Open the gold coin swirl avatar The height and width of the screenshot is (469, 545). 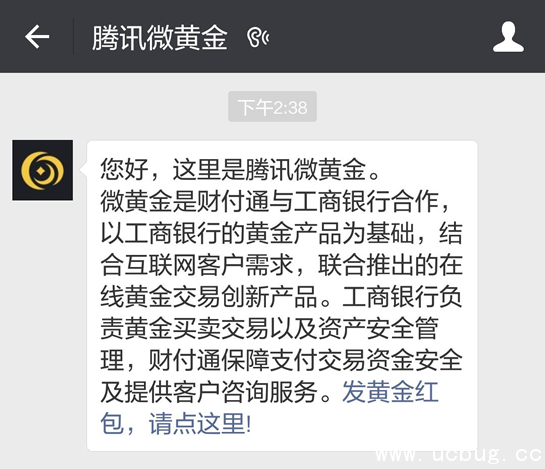[42, 170]
